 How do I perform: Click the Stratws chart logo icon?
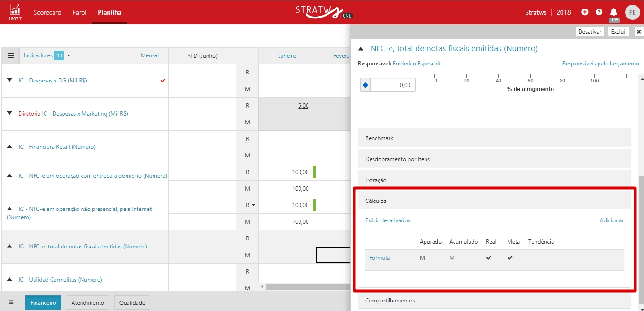click(15, 10)
